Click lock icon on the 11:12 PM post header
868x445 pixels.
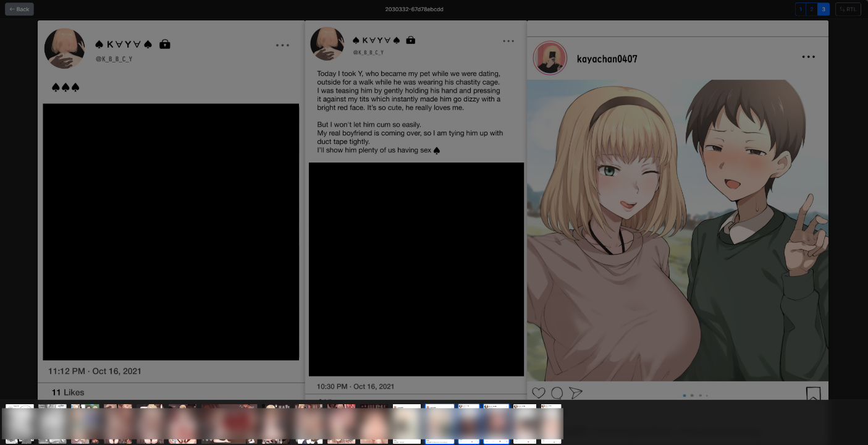coord(165,44)
